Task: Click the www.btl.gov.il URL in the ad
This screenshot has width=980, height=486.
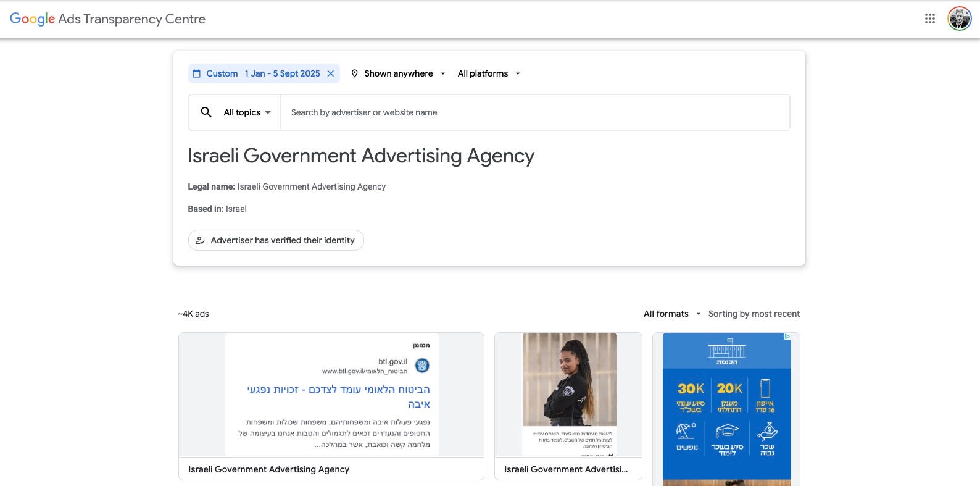Action: coord(365,371)
